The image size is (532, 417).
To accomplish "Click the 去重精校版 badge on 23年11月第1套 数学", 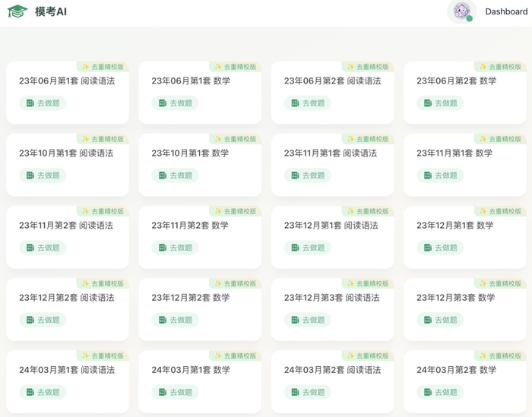I will click(500, 139).
